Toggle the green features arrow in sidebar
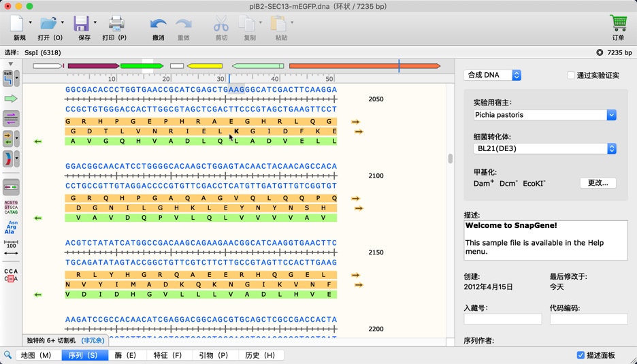This screenshot has width=637, height=364. click(x=11, y=99)
